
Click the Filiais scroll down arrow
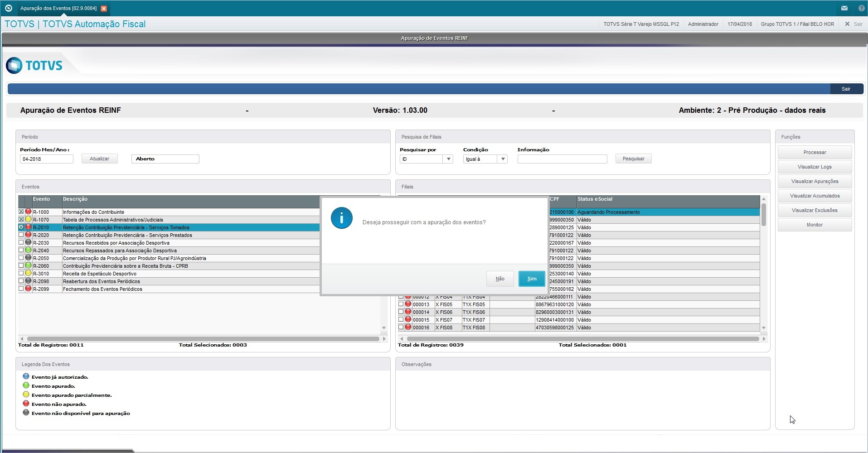(764, 328)
